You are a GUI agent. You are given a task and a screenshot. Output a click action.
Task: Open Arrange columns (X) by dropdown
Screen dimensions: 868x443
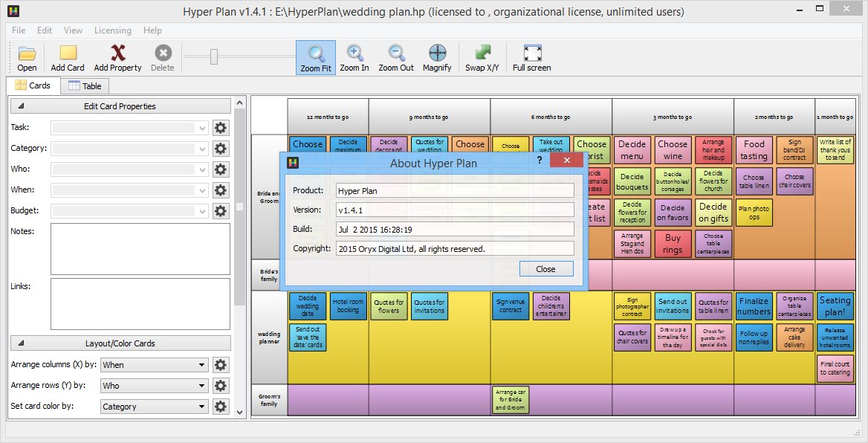pos(154,365)
